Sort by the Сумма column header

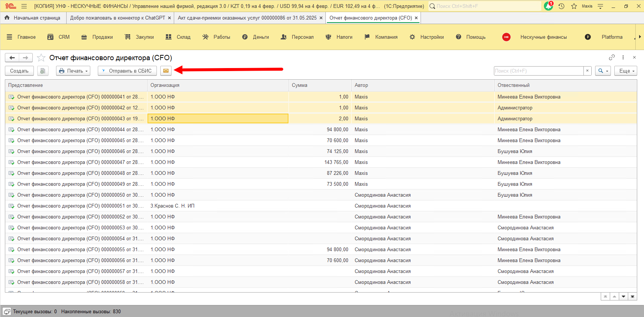299,85
